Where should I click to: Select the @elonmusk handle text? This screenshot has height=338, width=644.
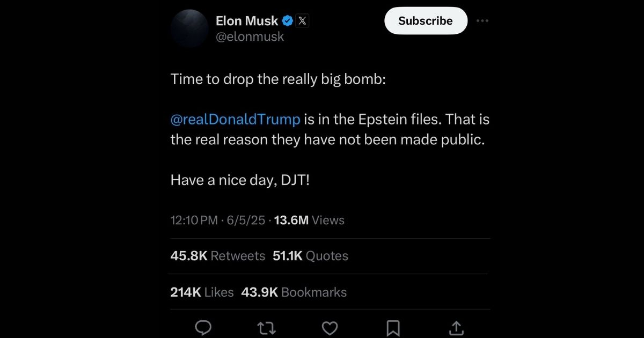tap(251, 36)
